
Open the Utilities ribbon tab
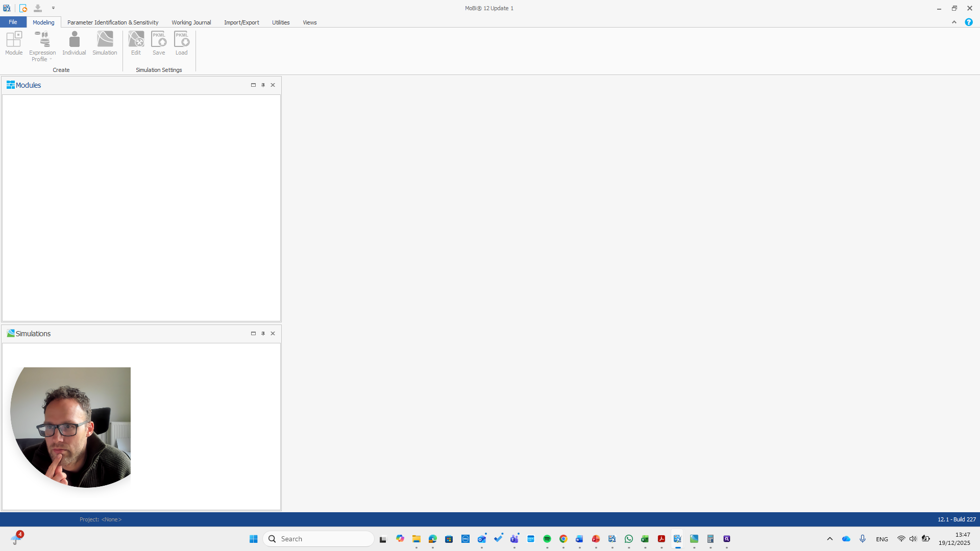pyautogui.click(x=280, y=22)
